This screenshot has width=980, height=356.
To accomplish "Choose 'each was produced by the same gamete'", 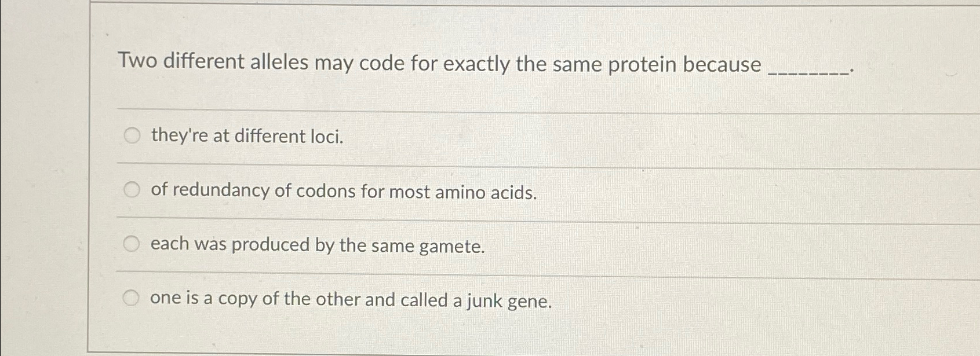I will tap(132, 244).
